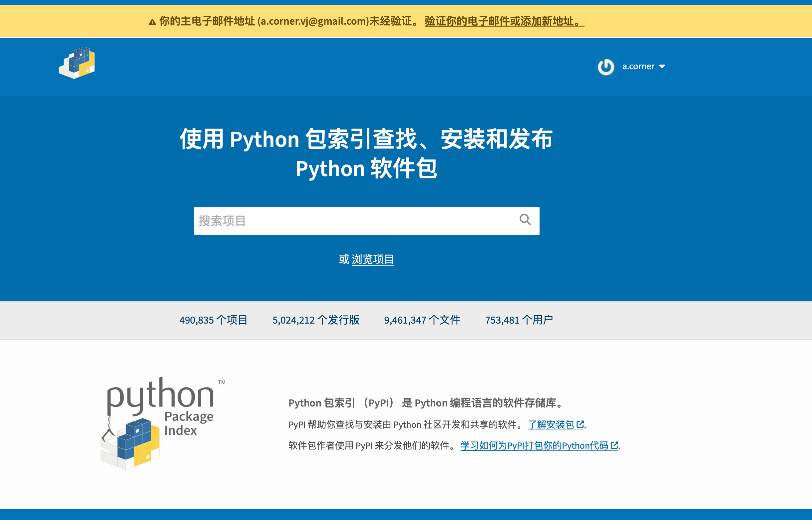Image resolution: width=812 pixels, height=520 pixels.
Task: Click the unverified email address text in banner
Action: (313, 21)
